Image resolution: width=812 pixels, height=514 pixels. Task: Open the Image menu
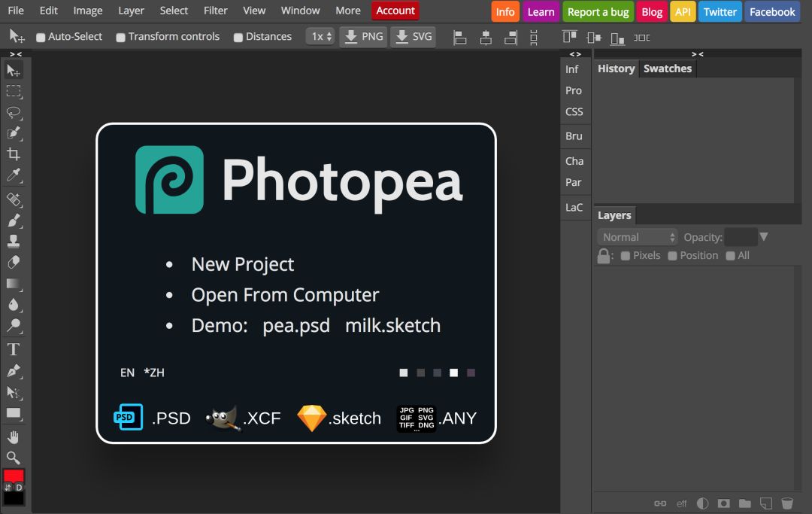(x=88, y=11)
